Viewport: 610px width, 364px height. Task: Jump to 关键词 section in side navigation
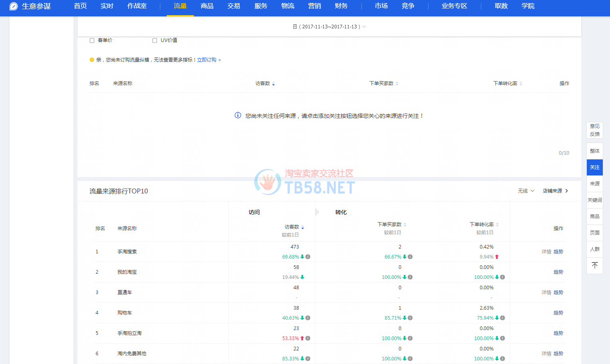pyautogui.click(x=594, y=200)
